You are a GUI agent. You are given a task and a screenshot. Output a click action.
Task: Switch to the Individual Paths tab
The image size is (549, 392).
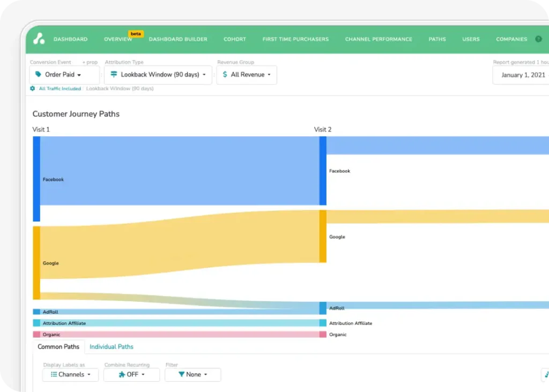point(112,347)
